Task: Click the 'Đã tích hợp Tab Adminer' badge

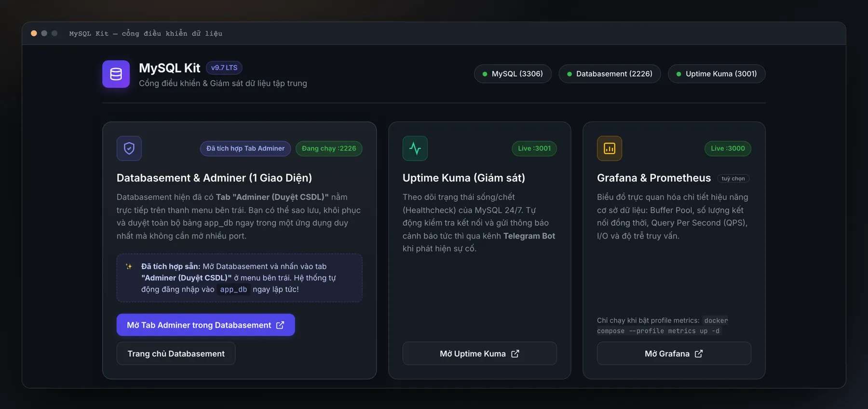Action: tap(245, 148)
